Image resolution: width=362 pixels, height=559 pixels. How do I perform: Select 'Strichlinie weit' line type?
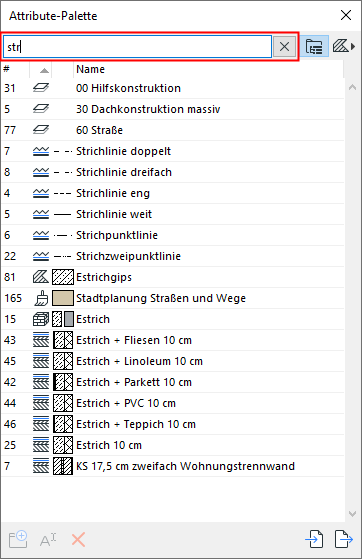tap(114, 214)
